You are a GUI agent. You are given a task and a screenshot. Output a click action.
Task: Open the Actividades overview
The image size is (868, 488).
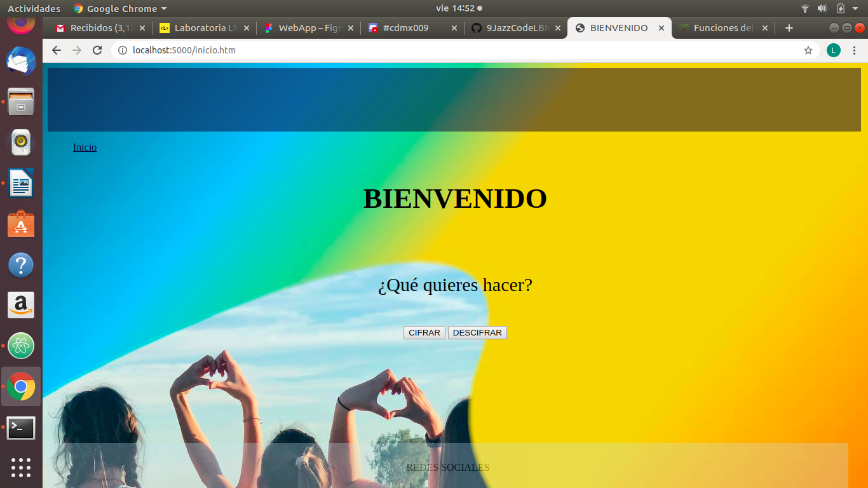coord(34,8)
